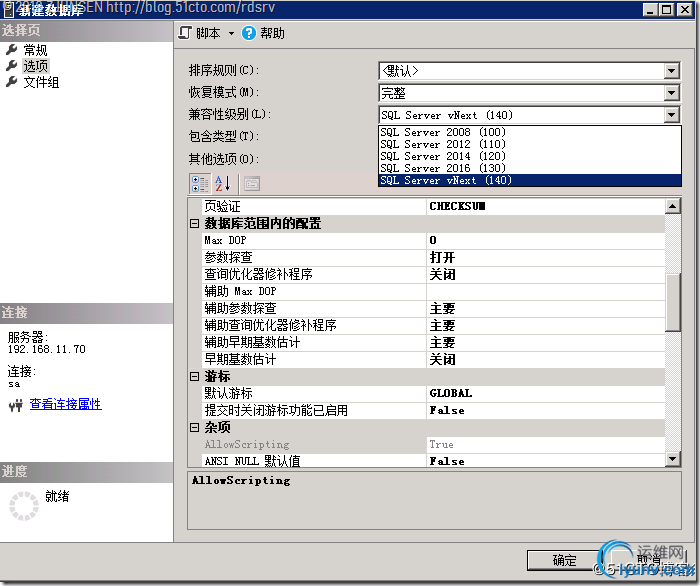Click the Alphabetical A-Z sort icon

coord(222,183)
